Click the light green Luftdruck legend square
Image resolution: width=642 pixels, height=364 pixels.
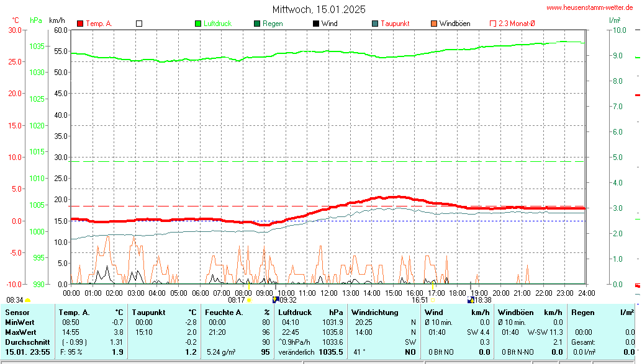click(199, 24)
